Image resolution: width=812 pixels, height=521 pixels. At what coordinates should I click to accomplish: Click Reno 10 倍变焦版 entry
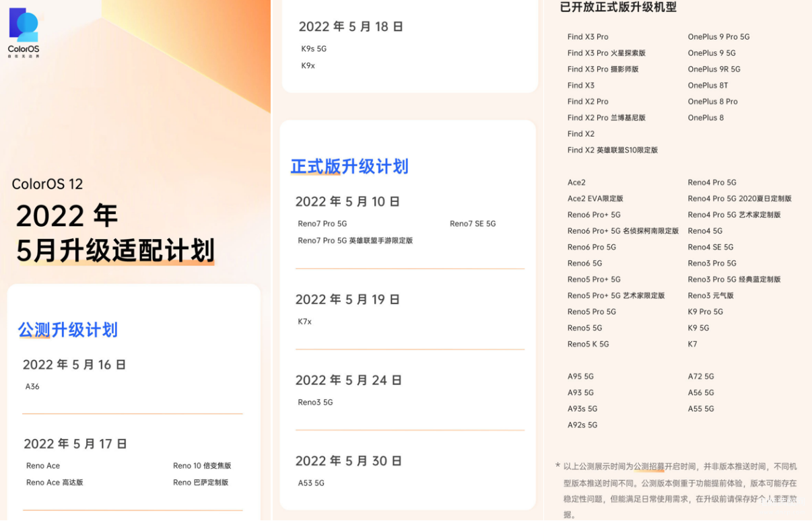tap(202, 466)
